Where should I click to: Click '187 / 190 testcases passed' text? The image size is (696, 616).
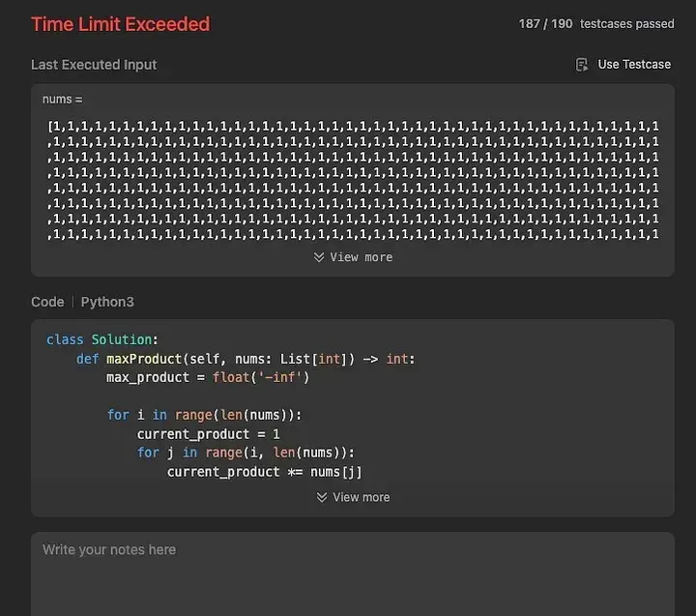596,24
